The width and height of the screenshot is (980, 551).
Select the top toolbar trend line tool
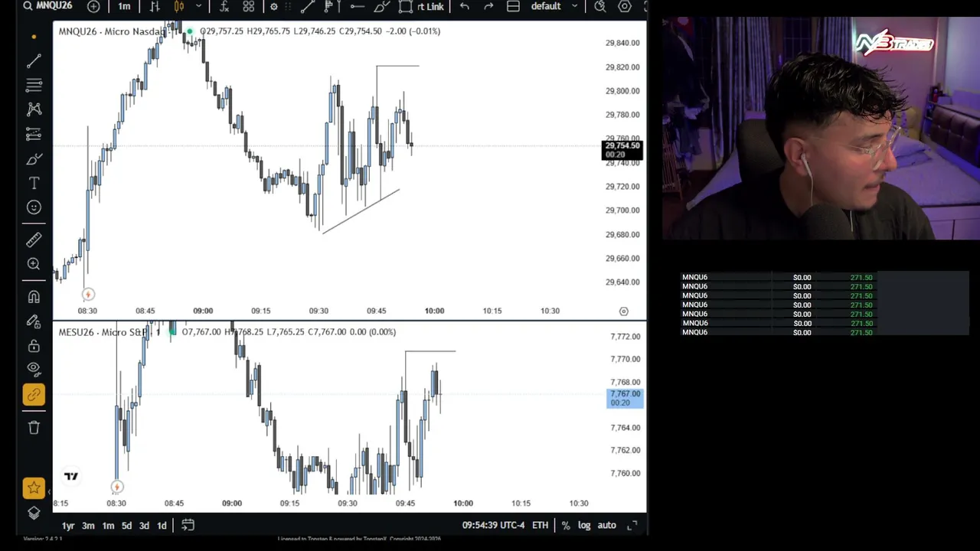308,6
